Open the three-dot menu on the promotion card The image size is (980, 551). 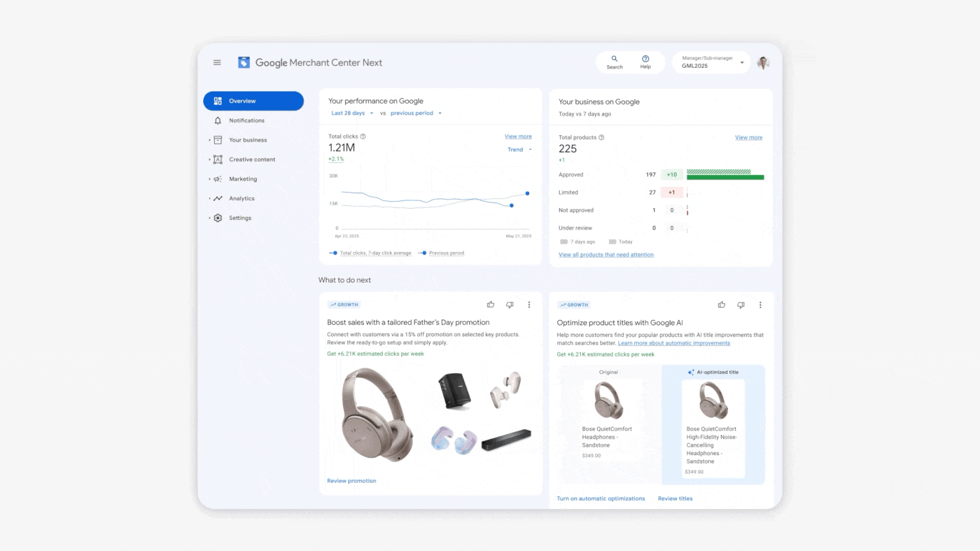click(529, 304)
